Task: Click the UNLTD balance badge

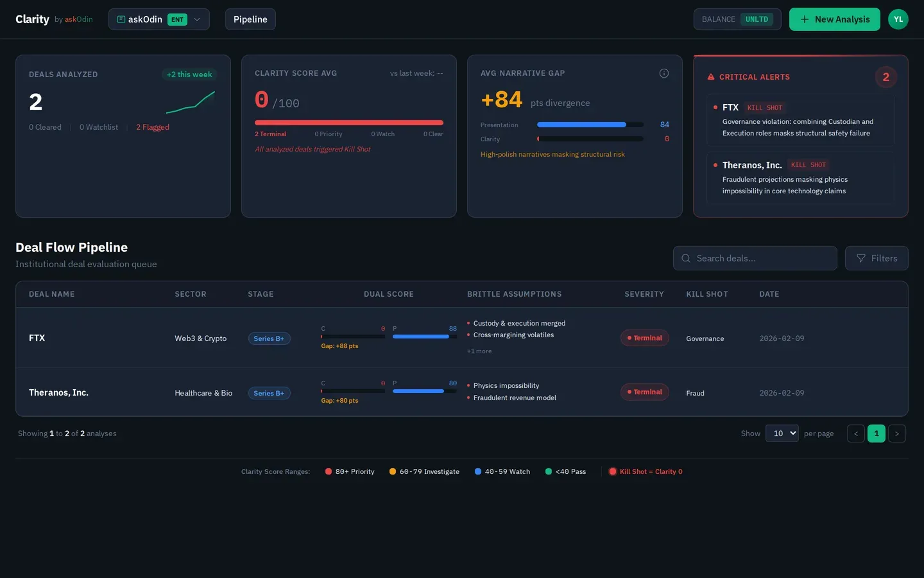Action: click(757, 19)
